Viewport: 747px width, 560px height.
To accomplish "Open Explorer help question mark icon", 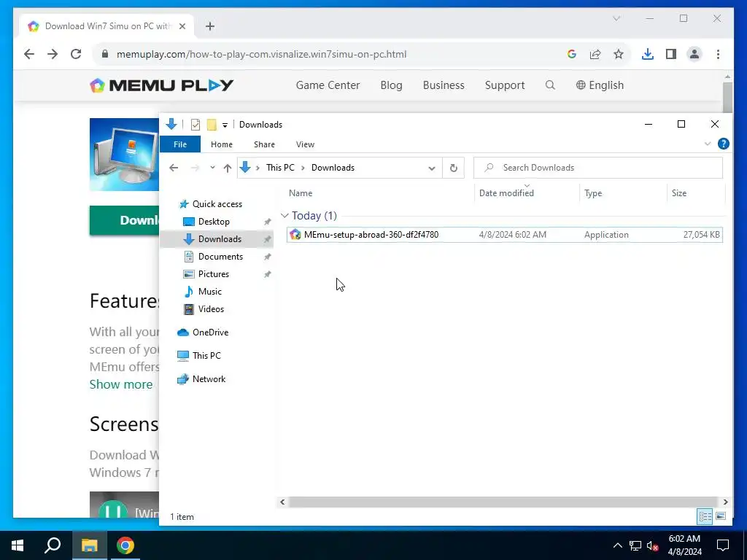I will tap(723, 144).
